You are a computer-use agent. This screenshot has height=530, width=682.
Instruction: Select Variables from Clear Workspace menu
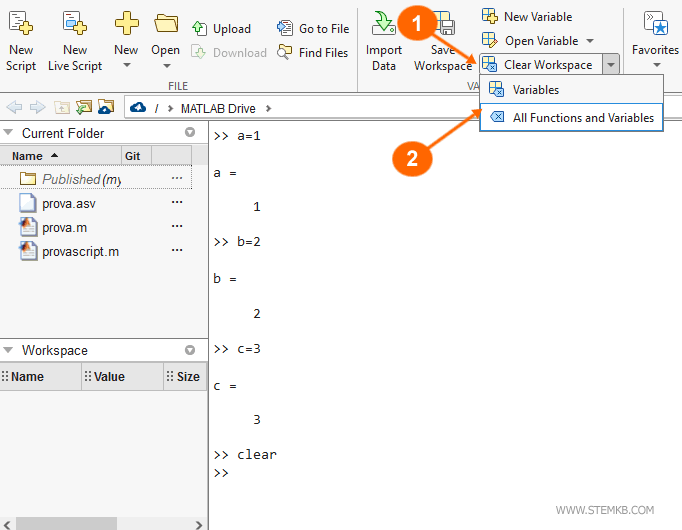536,90
